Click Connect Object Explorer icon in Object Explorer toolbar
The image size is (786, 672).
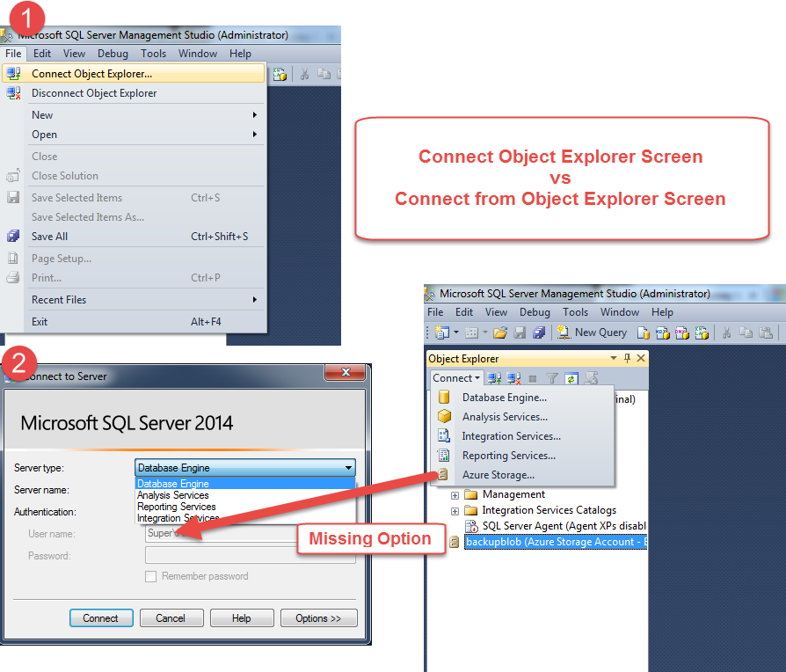coord(494,378)
